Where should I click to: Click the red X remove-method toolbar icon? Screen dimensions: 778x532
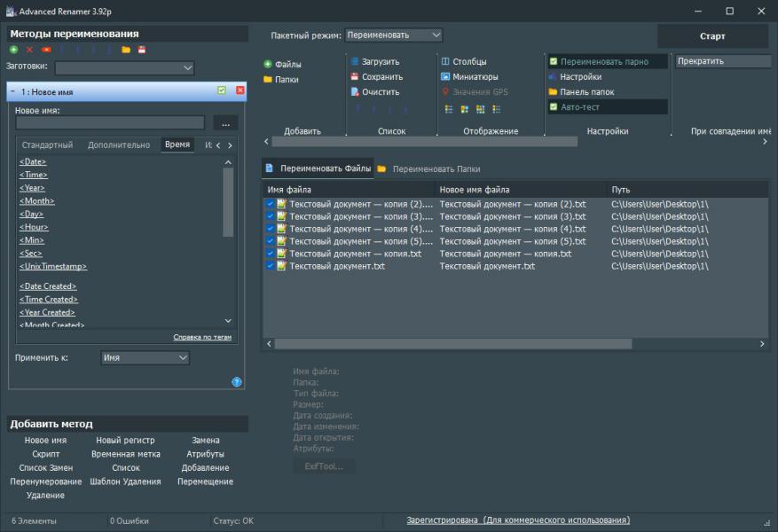point(30,50)
